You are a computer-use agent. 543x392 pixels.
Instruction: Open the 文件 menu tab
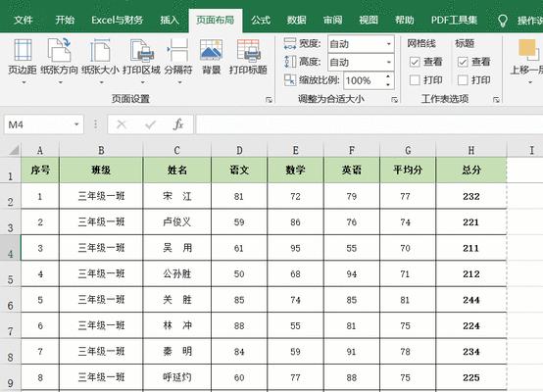click(x=24, y=20)
